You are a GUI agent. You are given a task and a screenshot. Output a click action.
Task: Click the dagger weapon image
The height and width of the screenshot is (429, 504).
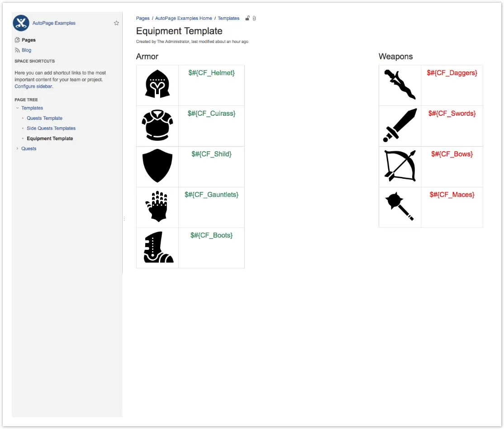tap(399, 85)
